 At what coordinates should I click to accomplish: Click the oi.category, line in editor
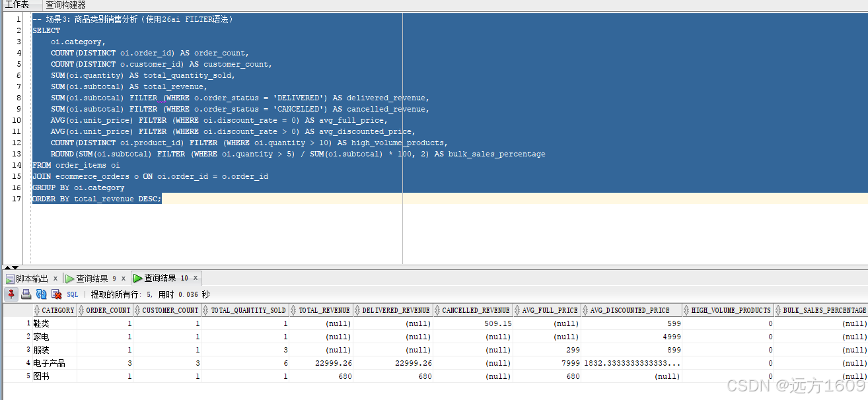coord(78,42)
